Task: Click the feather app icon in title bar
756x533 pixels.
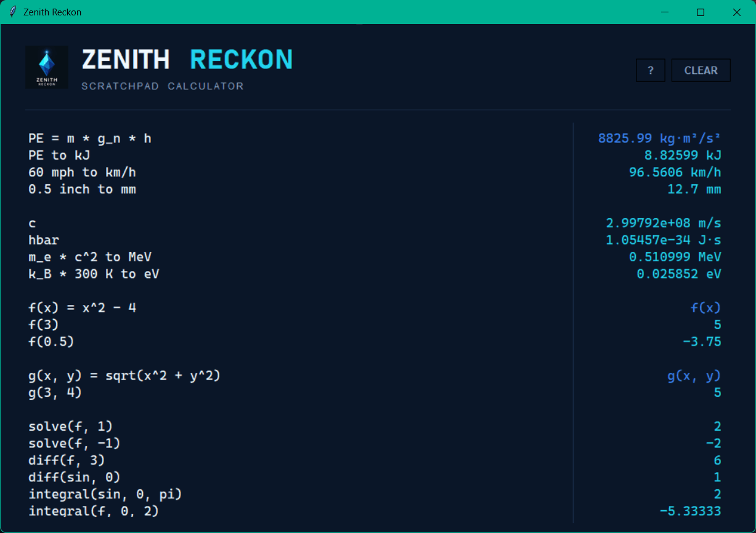Action: (x=12, y=12)
